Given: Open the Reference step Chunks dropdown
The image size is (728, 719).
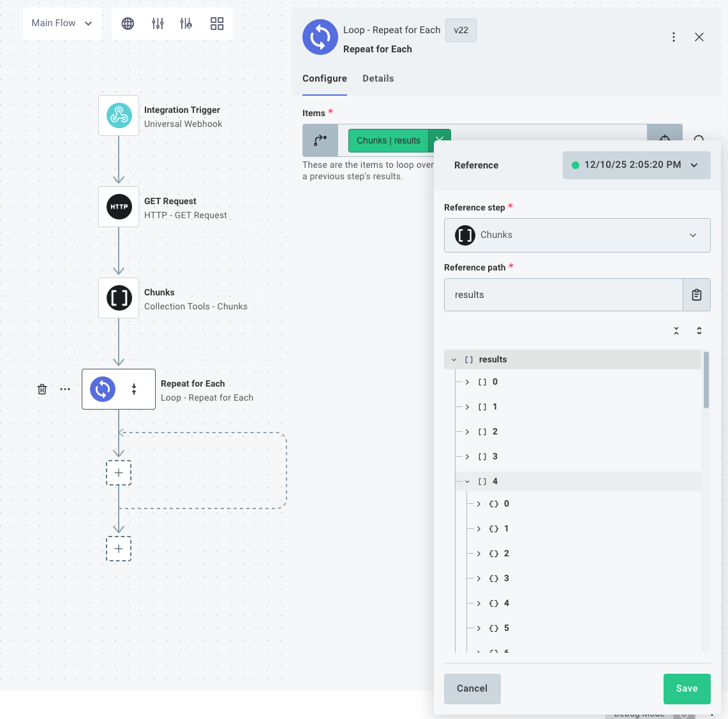Looking at the screenshot, I should click(x=577, y=235).
